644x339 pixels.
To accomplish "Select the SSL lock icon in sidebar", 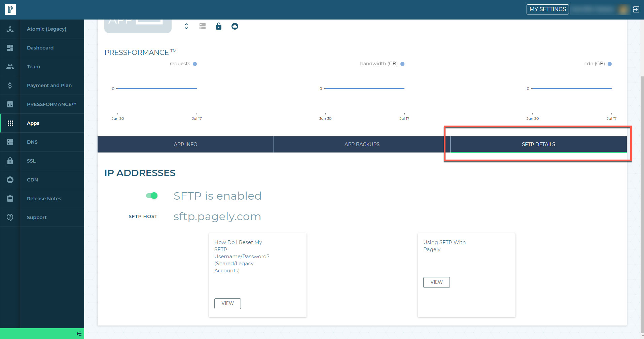I will [10, 161].
